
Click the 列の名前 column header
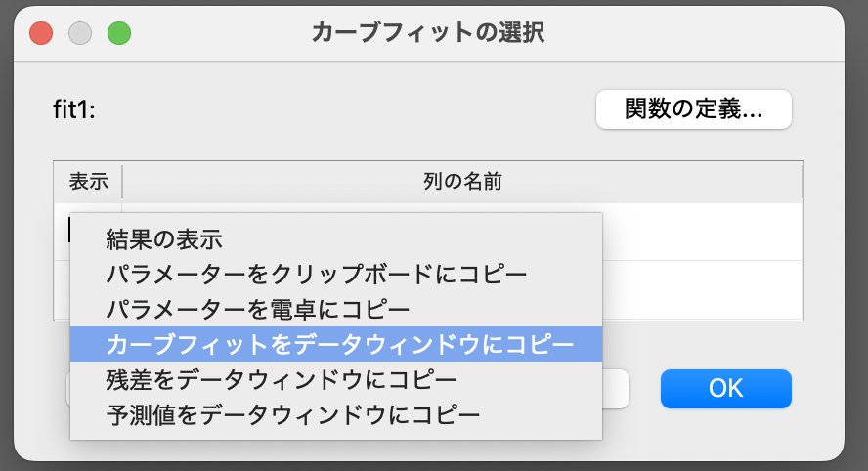[x=462, y=182]
